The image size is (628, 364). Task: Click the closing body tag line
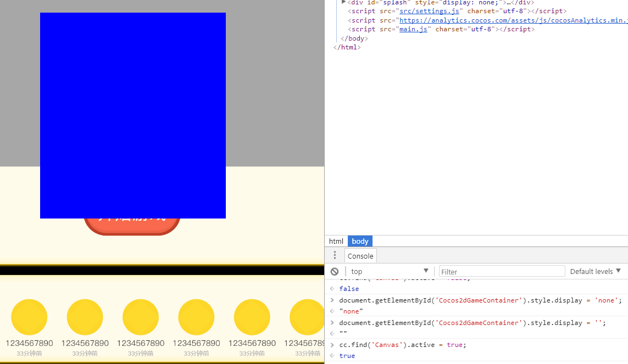point(354,38)
